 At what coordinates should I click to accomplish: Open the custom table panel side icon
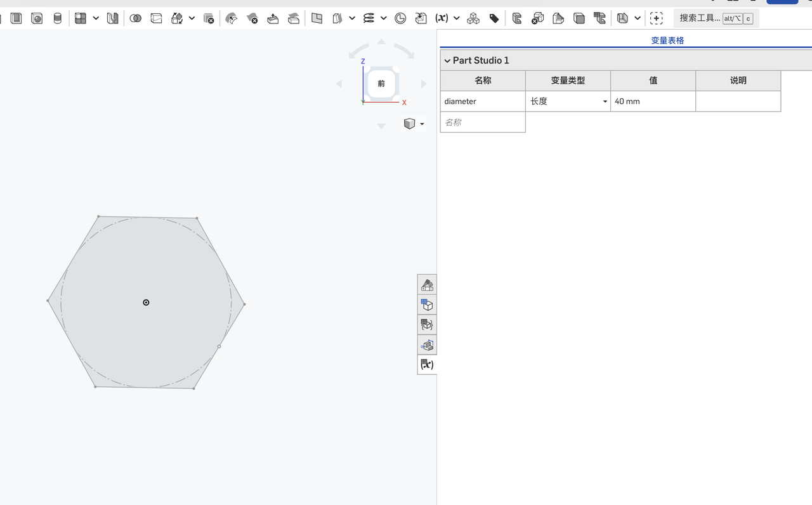[x=427, y=325]
